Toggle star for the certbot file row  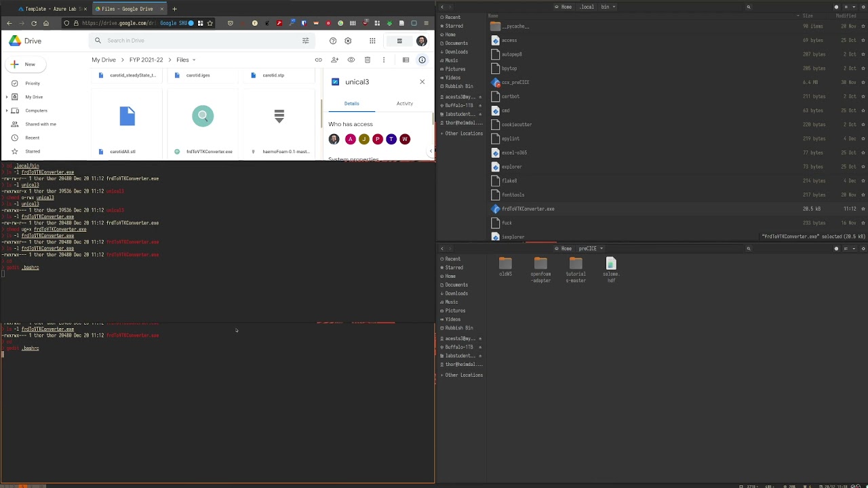pos(863,96)
